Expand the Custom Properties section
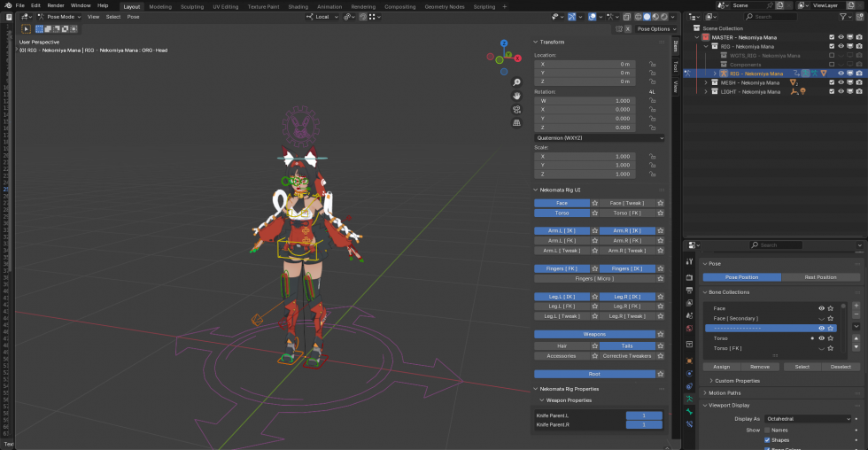This screenshot has width=868, height=450. coord(736,381)
